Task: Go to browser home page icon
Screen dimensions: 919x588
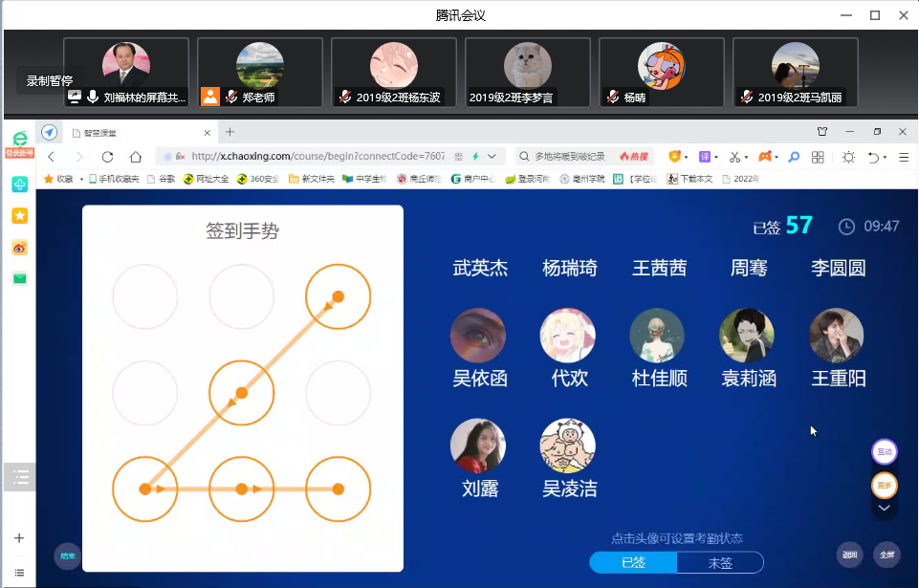Action: click(136, 157)
